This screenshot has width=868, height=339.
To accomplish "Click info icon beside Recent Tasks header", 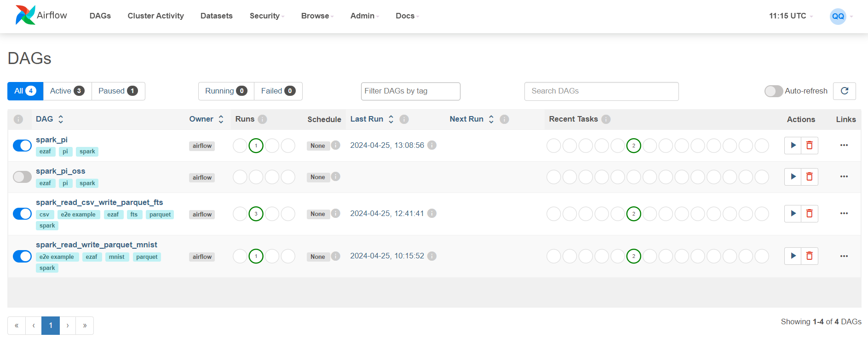I will pyautogui.click(x=606, y=119).
